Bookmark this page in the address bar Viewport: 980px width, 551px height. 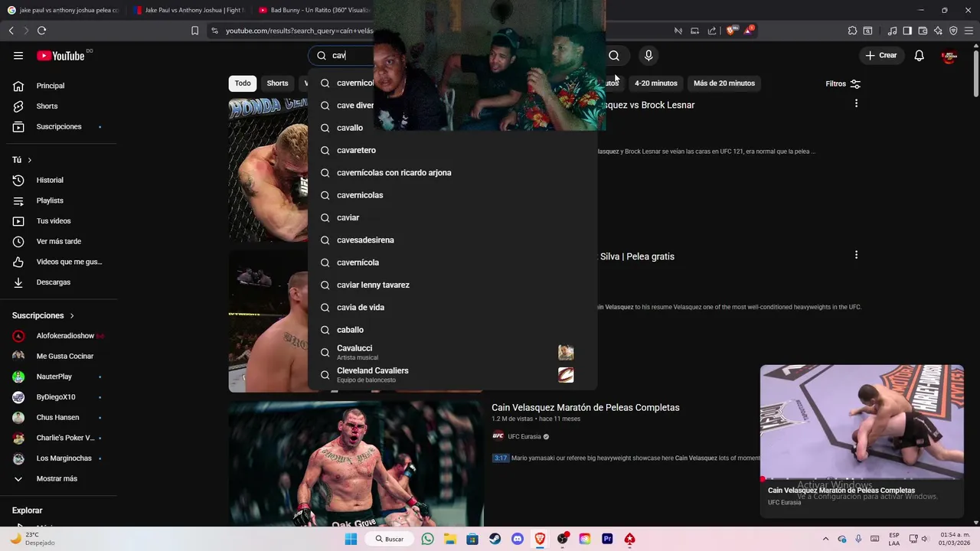point(194,31)
